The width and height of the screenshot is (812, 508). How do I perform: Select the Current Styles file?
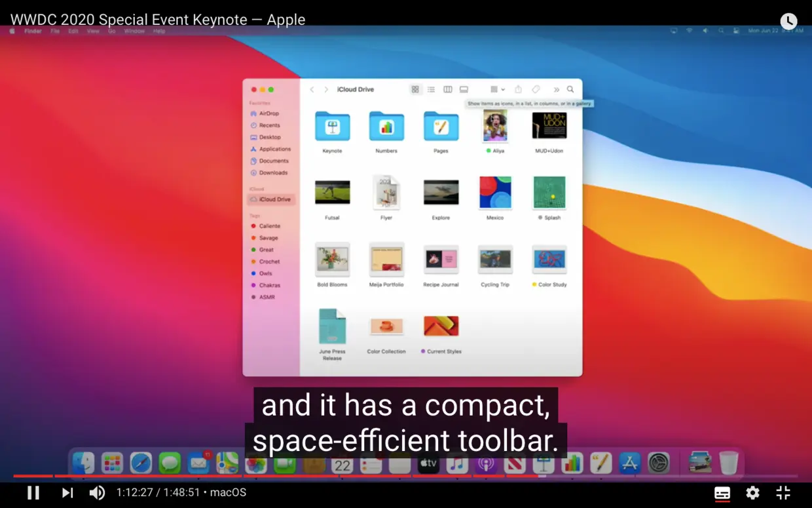[441, 326]
